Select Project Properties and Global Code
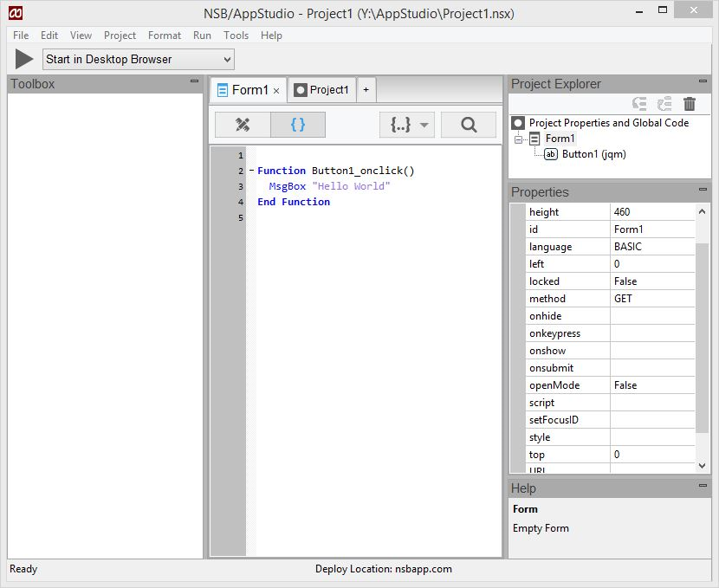The image size is (719, 588). coord(608,123)
